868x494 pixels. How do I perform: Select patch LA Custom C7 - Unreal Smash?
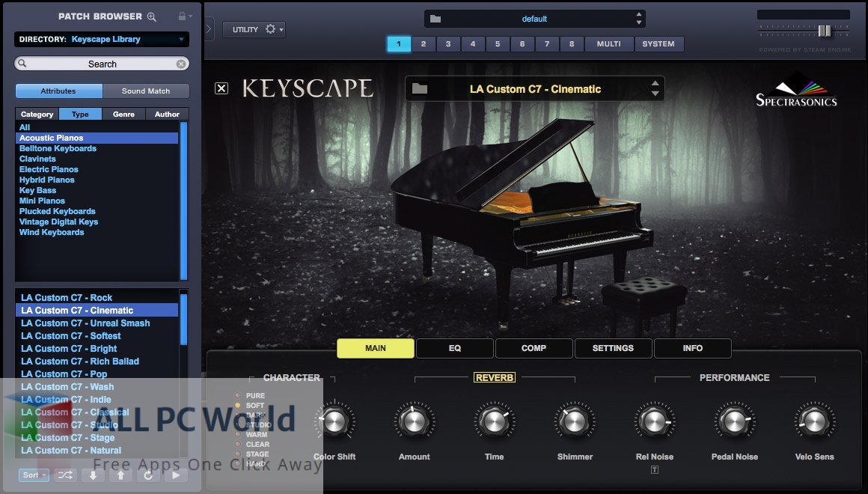point(85,323)
